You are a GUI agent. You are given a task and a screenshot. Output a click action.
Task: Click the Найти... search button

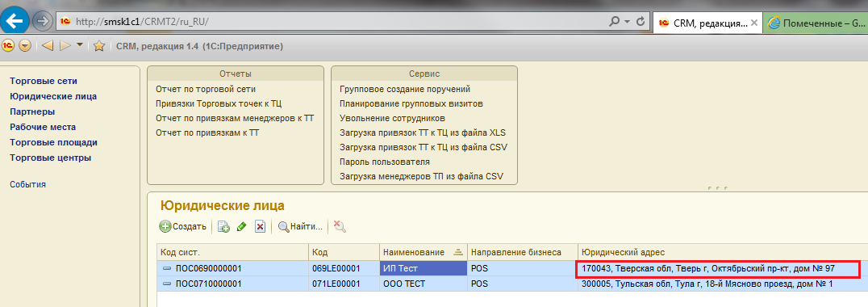coord(301,226)
